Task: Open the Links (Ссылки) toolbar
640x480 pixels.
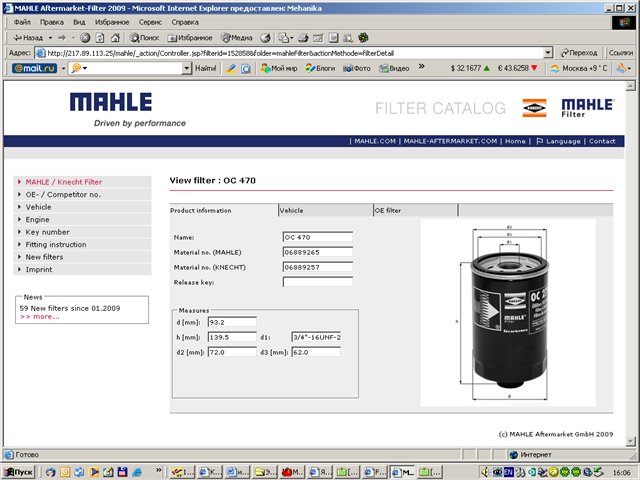Action: click(621, 53)
